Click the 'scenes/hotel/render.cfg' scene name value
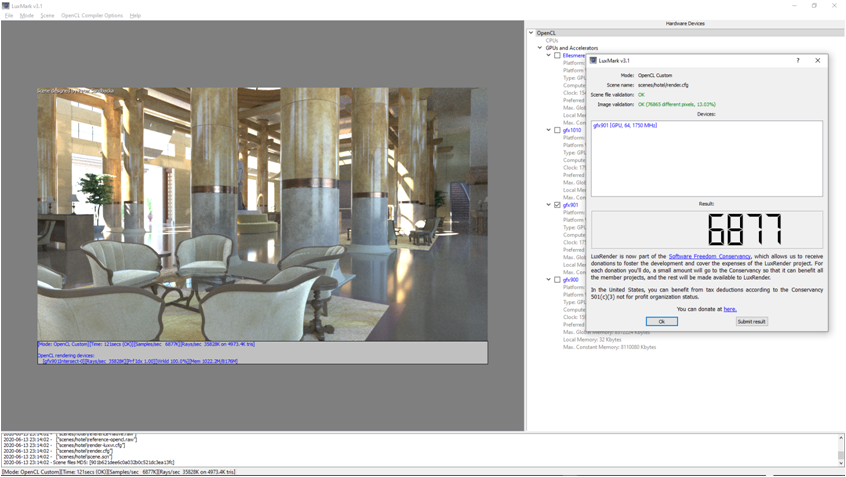Image resolution: width=846 pixels, height=477 pixels. [x=663, y=85]
